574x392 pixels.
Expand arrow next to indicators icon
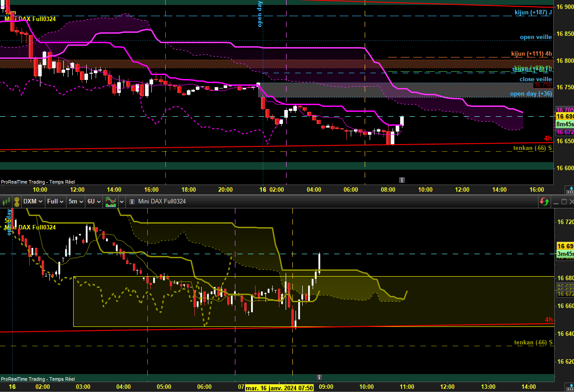click(122, 201)
